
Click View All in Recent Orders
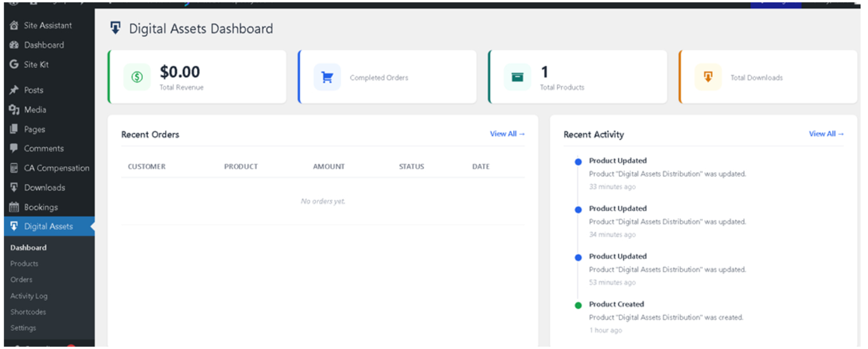(507, 134)
